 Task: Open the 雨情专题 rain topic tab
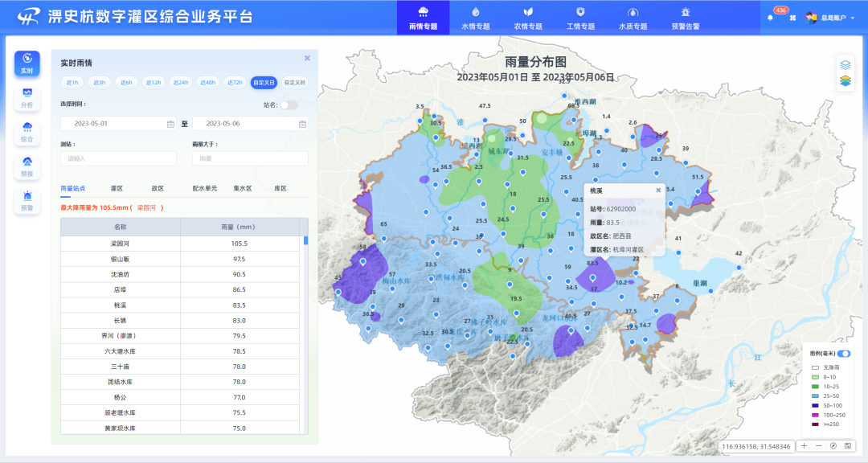pos(423,18)
